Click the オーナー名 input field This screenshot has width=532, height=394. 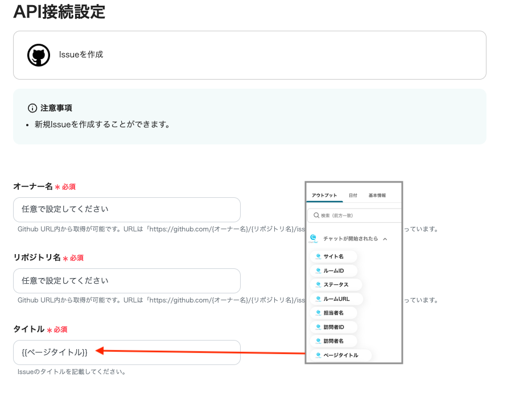127,210
